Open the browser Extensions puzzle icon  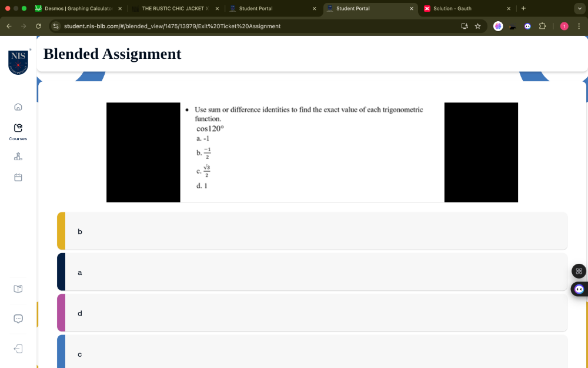542,26
